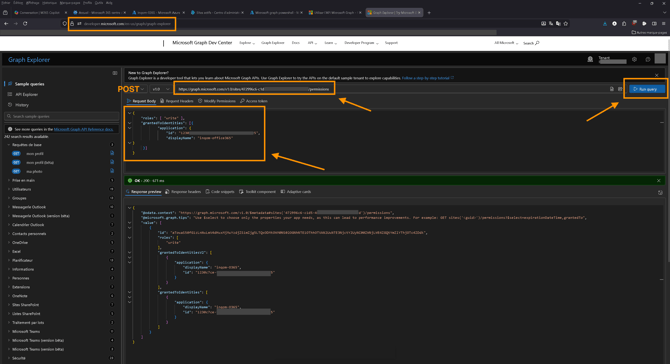Open a new browser tab with plus

coord(429,12)
